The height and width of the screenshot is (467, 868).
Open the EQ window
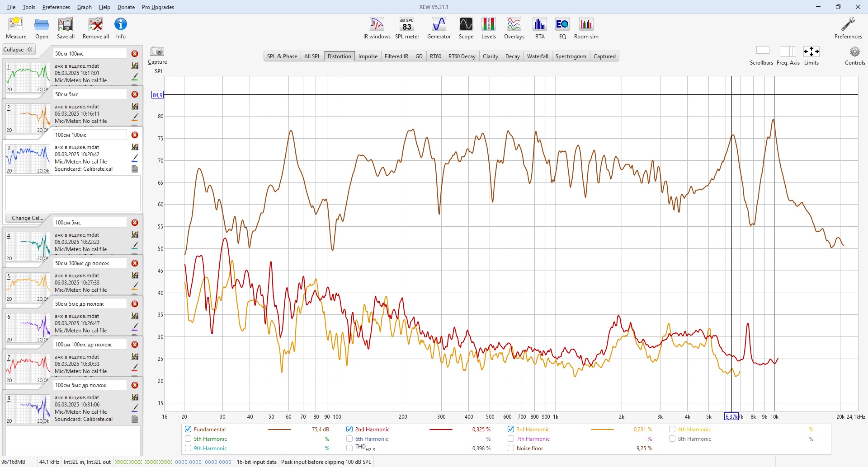pos(562,28)
